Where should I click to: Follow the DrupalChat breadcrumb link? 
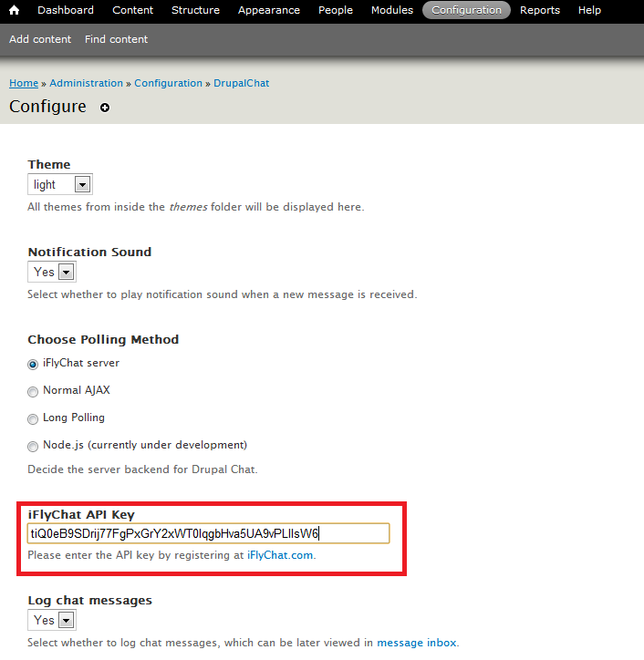[x=242, y=83]
